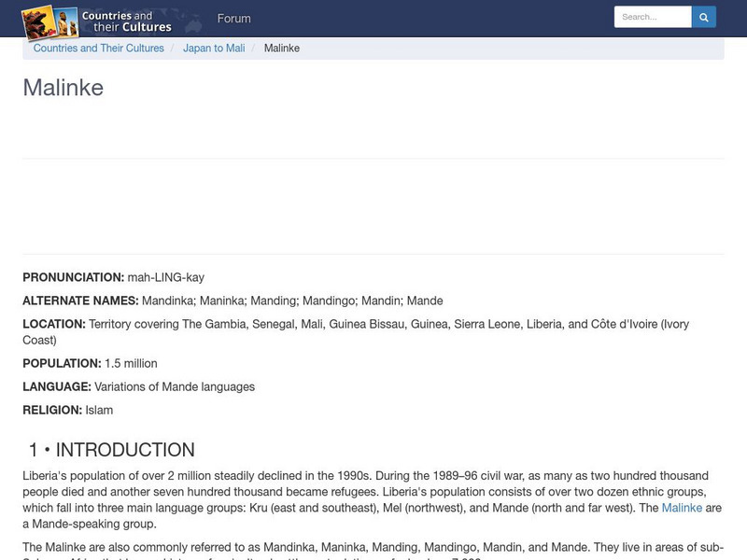Image resolution: width=747 pixels, height=560 pixels.
Task: Click the 1.5 million population value
Action: (131, 363)
